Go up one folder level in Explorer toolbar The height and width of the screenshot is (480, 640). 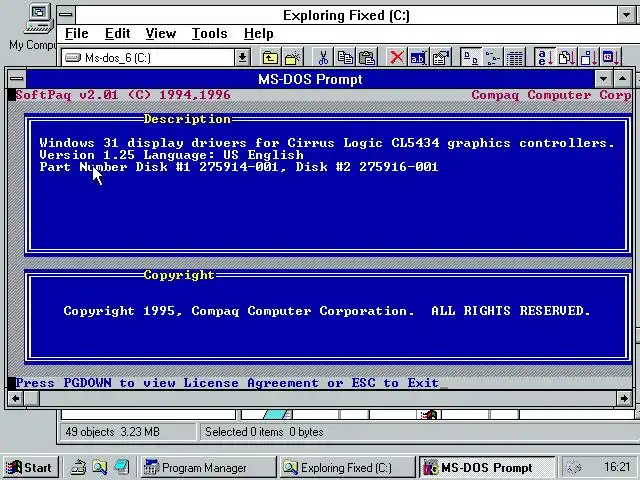coord(270,58)
